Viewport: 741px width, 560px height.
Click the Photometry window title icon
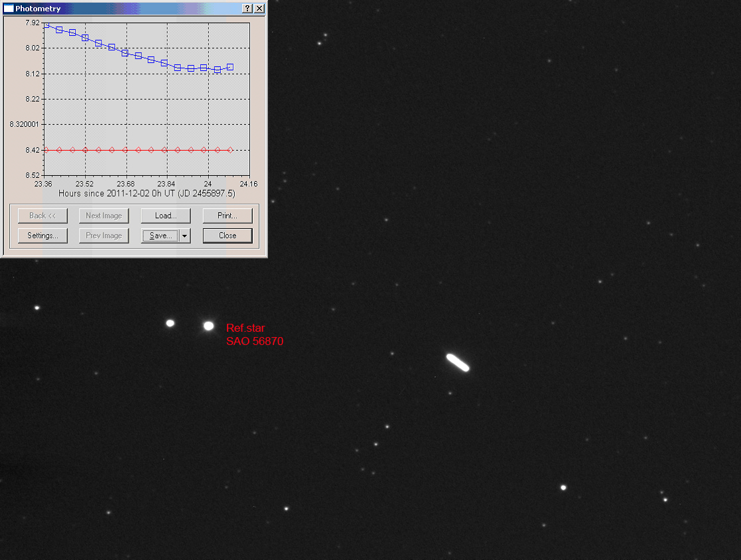(9, 9)
